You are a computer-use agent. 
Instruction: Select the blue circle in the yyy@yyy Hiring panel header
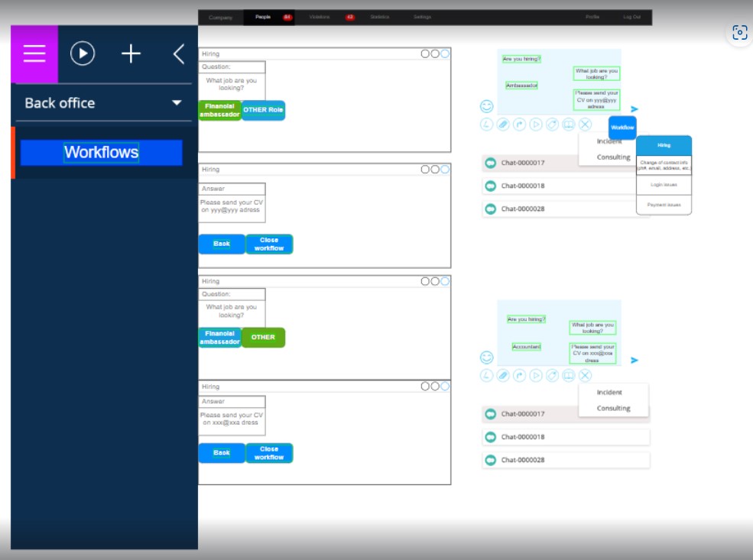(445, 170)
